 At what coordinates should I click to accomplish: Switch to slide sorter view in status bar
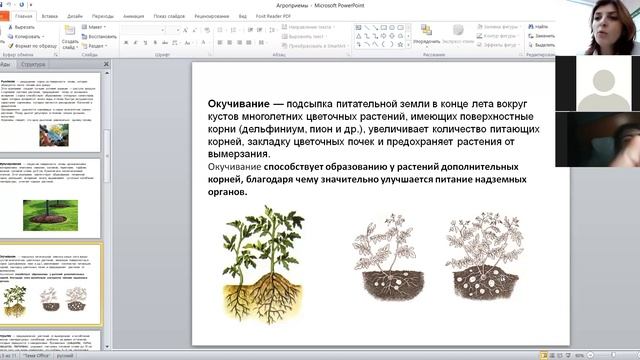point(552,356)
